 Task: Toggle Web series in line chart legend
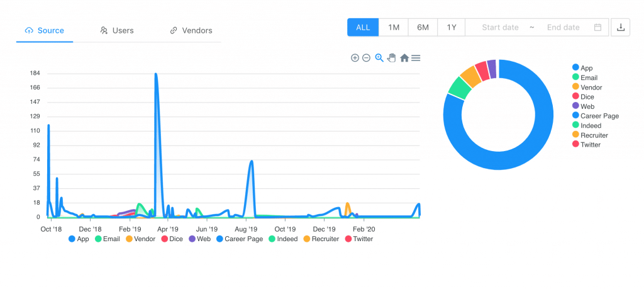[199, 239]
